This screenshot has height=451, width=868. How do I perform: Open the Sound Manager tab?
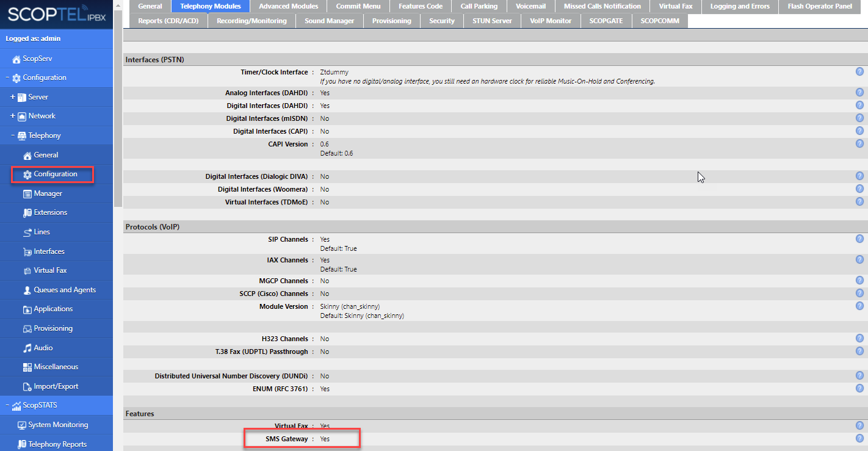pyautogui.click(x=330, y=21)
